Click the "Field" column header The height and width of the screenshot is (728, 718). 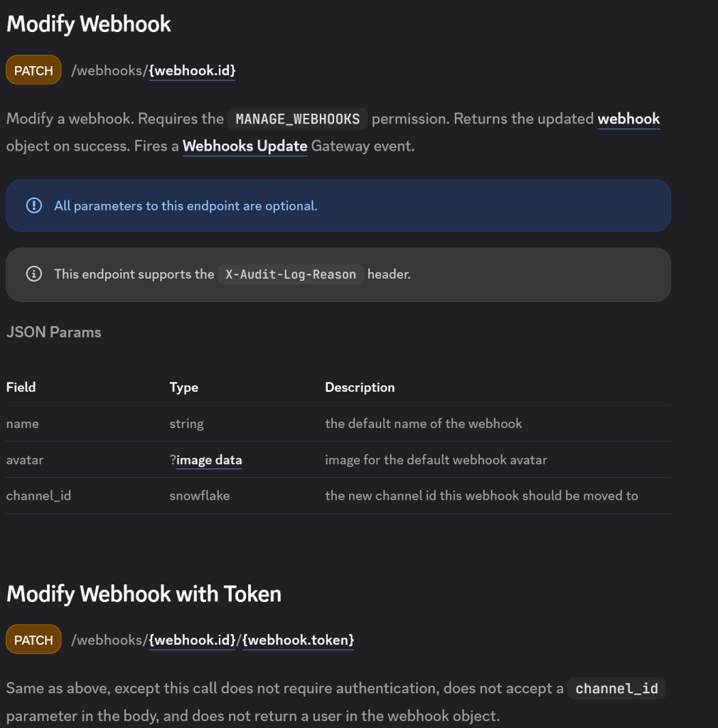[x=21, y=387]
